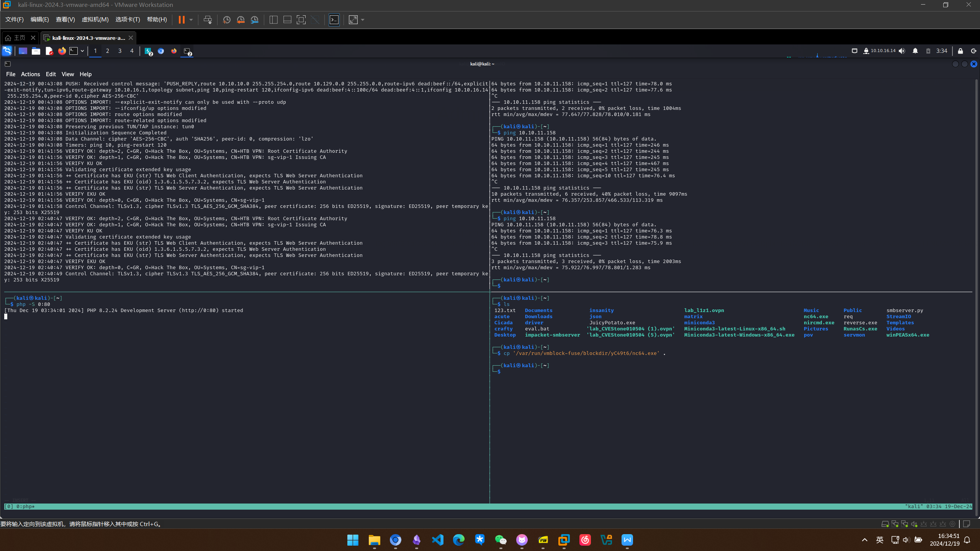Show hidden Windows tray icons chevron
Viewport: 980px width, 551px height.
pos(864,540)
